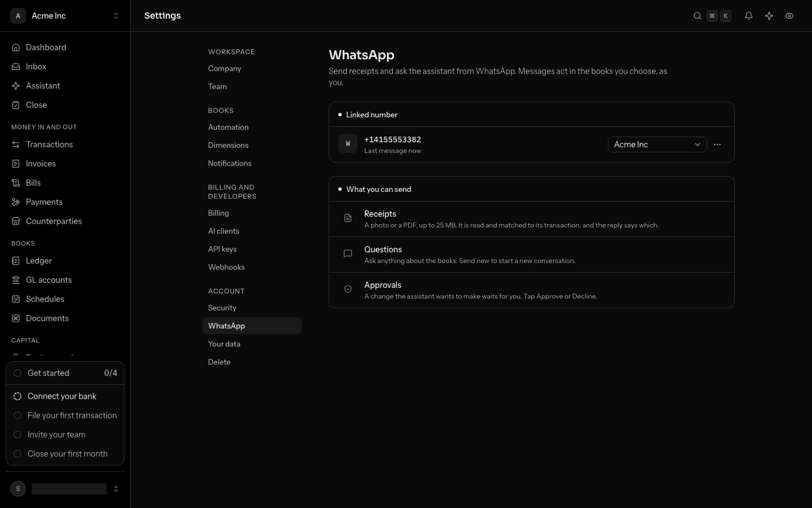Open Notifications settings
812x508 pixels.
(251, 163)
